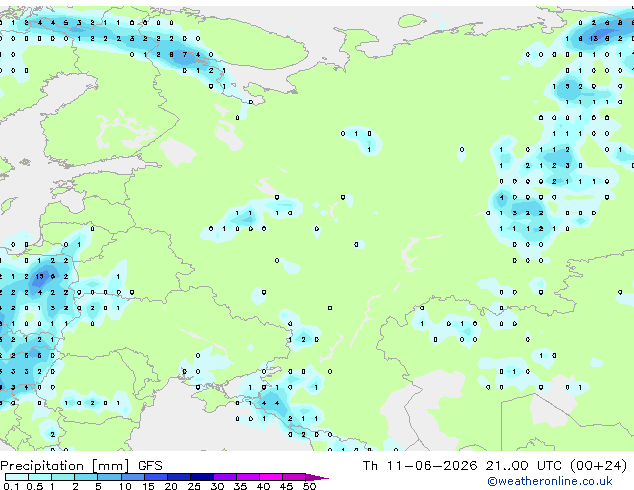Image resolution: width=634 pixels, height=490 pixels.
Task: Pick the 35–40 mm legend swatch
Action: (x=248, y=477)
